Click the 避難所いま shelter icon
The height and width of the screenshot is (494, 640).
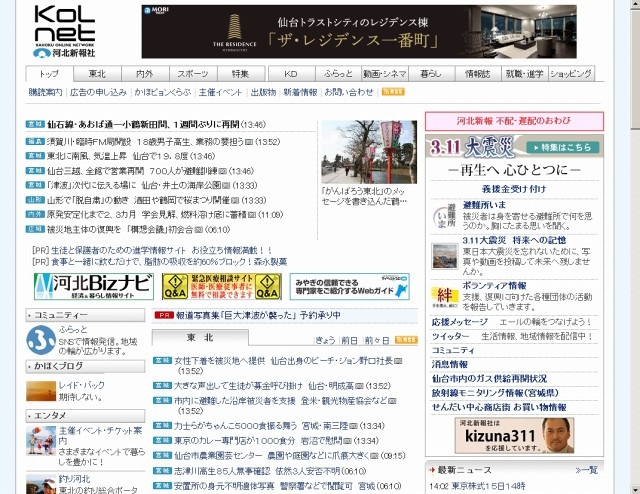(445, 217)
